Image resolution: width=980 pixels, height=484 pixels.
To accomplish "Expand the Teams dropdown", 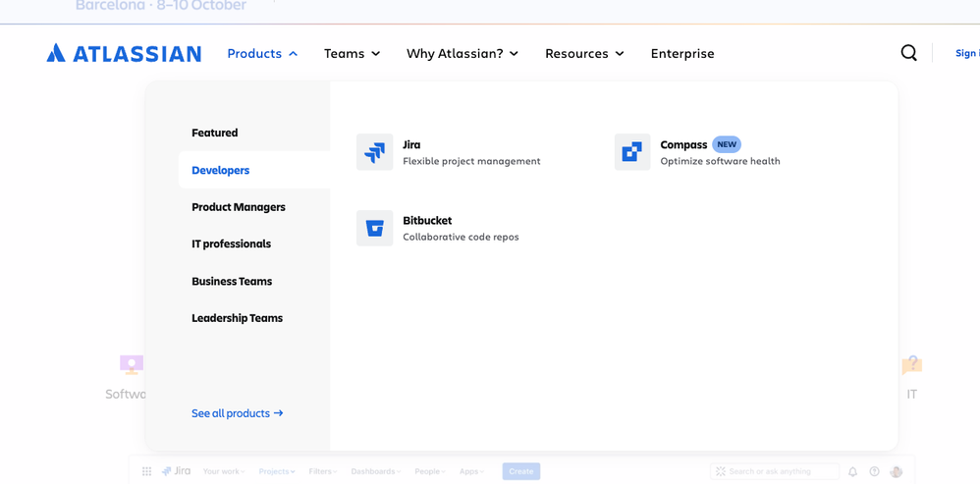I will click(352, 54).
